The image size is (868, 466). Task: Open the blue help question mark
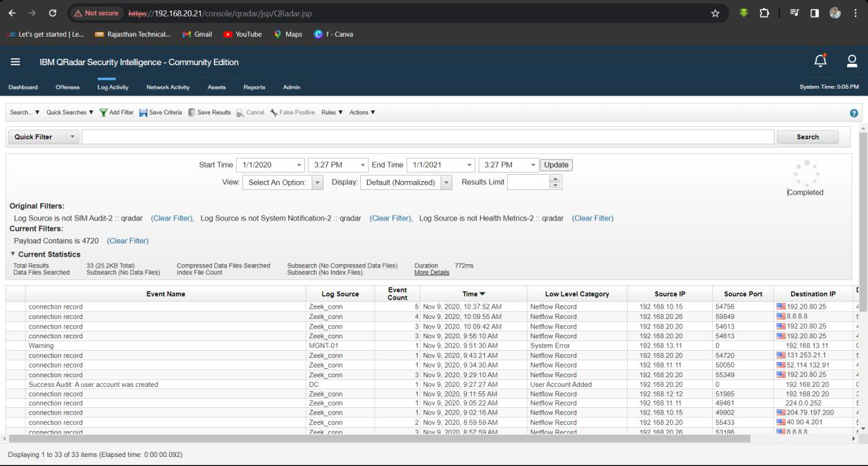tap(854, 113)
